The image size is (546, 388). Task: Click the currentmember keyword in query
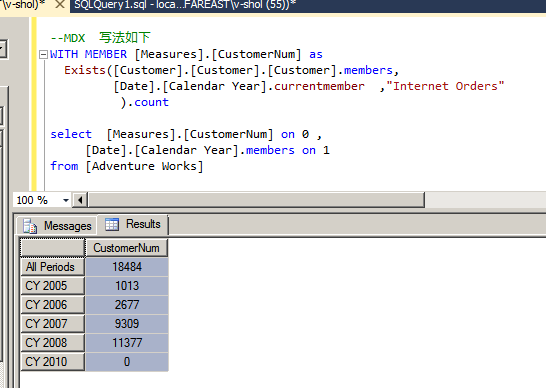click(319, 86)
